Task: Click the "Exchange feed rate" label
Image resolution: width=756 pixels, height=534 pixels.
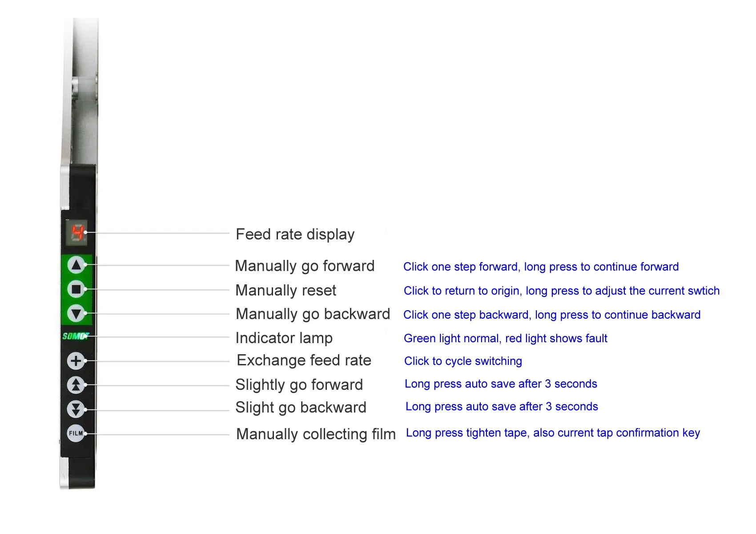Action: 304,360
